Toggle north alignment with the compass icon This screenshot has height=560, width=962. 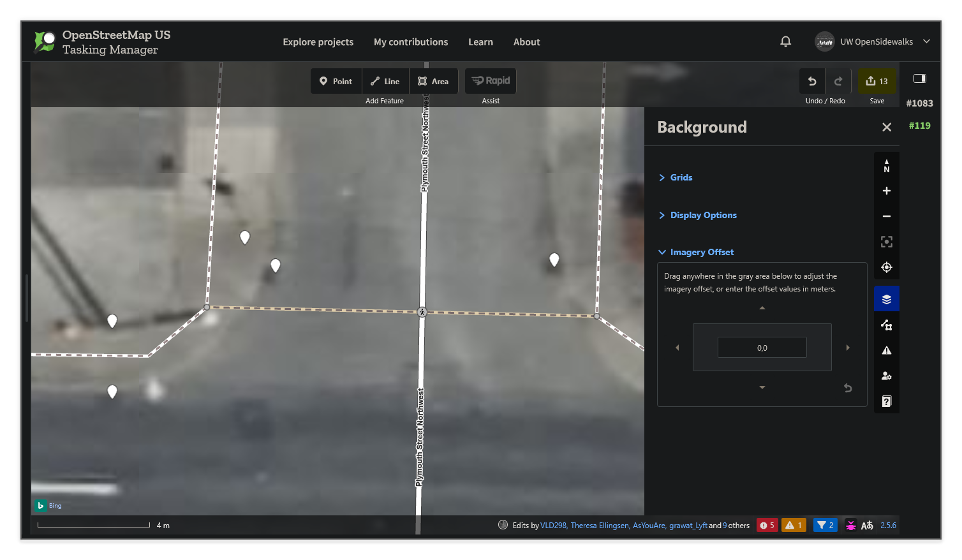click(x=886, y=165)
